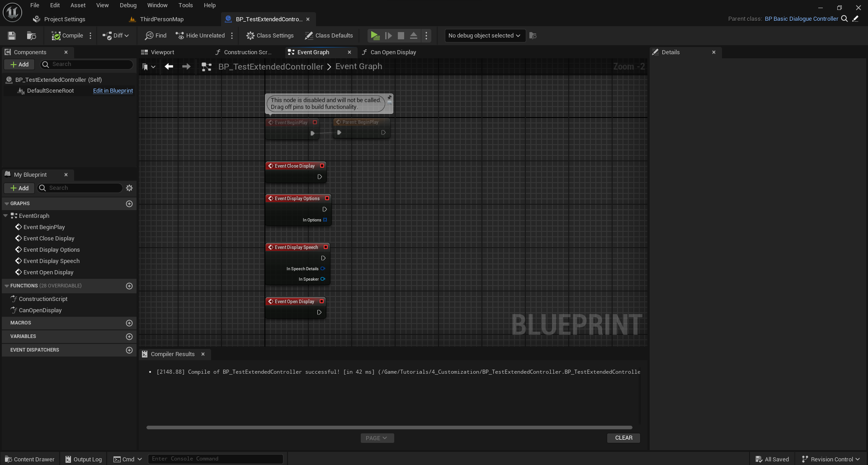Start Play in editor
The image size is (868, 465).
(375, 36)
